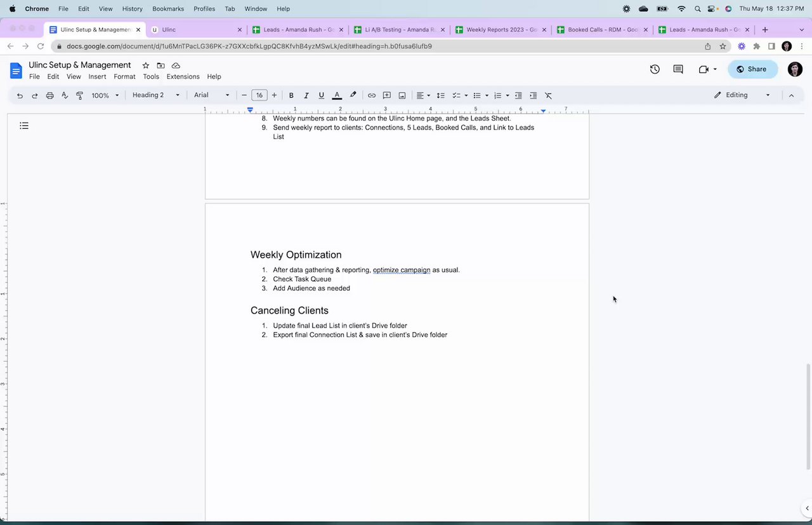Clear formatting from the selection
812x525 pixels.
coord(549,95)
